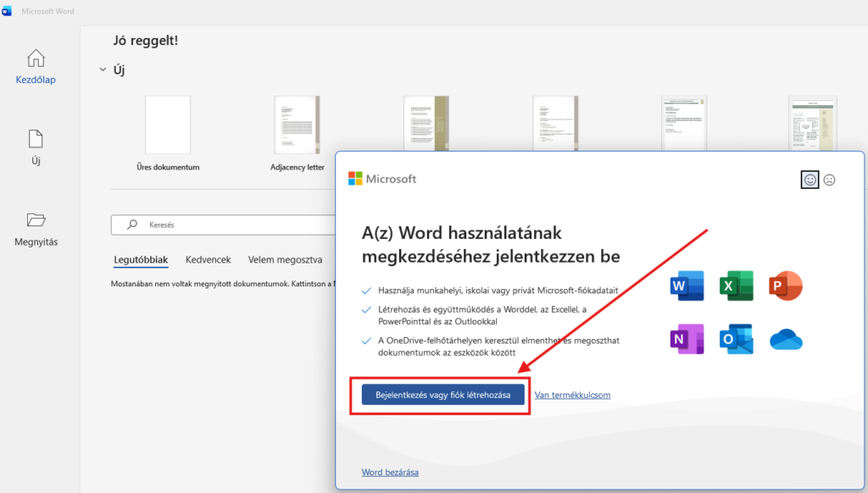Open the Üres dokumentum blank template
This screenshot has width=868, height=493.
(168, 133)
